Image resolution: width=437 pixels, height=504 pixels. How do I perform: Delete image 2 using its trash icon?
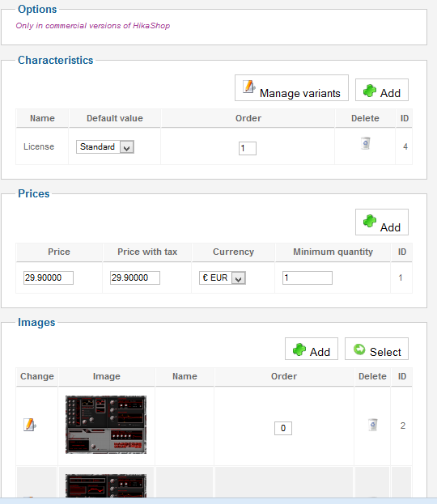[373, 425]
